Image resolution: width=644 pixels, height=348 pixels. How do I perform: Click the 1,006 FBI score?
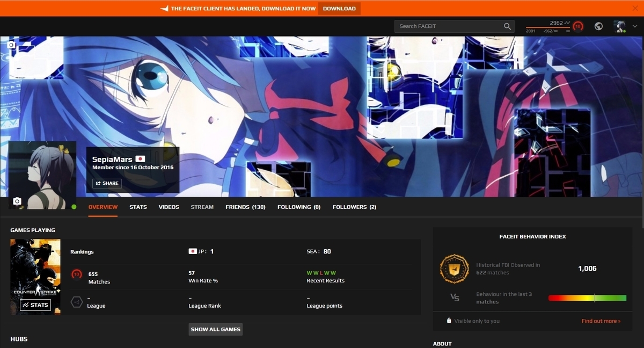[587, 269]
